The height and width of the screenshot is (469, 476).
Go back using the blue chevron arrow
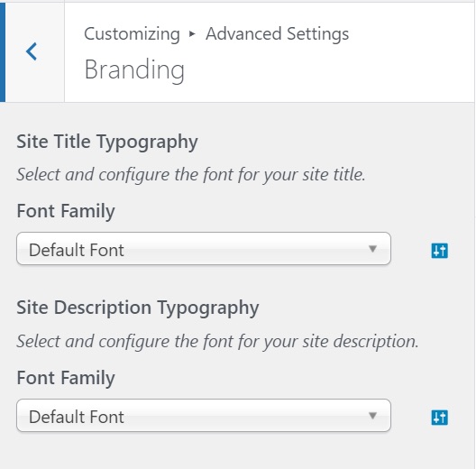click(x=32, y=51)
